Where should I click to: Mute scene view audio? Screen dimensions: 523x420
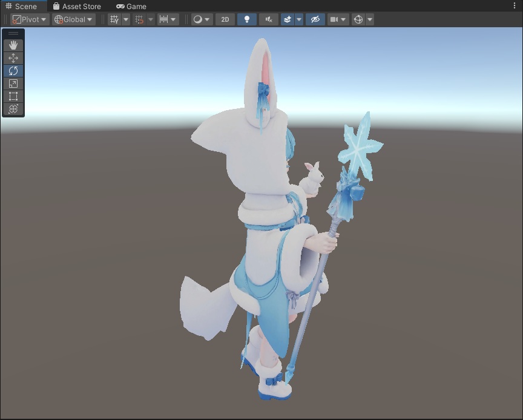[x=268, y=19]
